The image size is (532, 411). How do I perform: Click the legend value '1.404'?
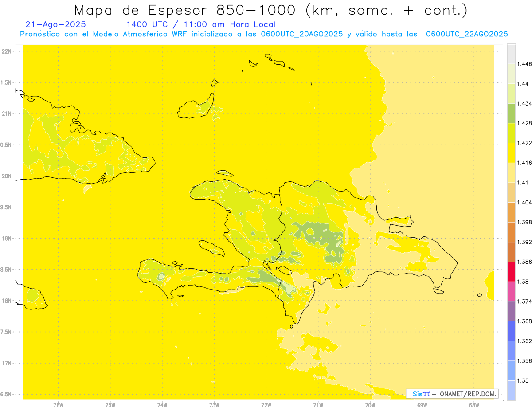(x=524, y=202)
